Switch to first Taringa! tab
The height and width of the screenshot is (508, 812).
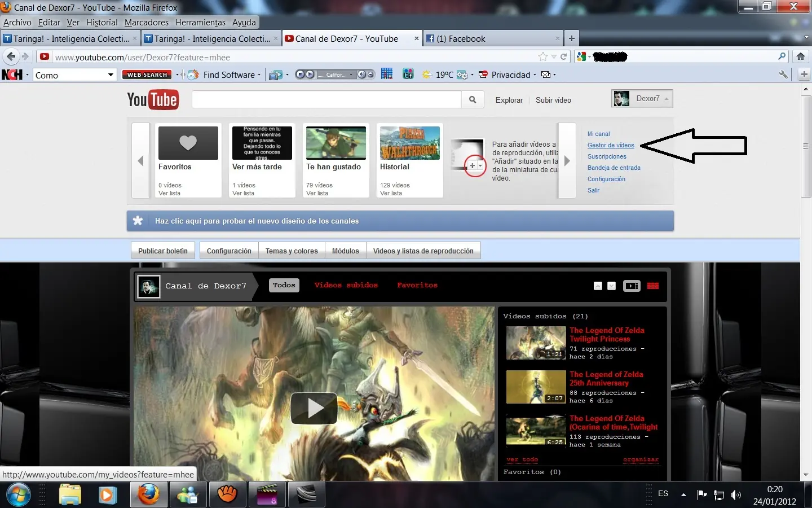[x=70, y=38]
